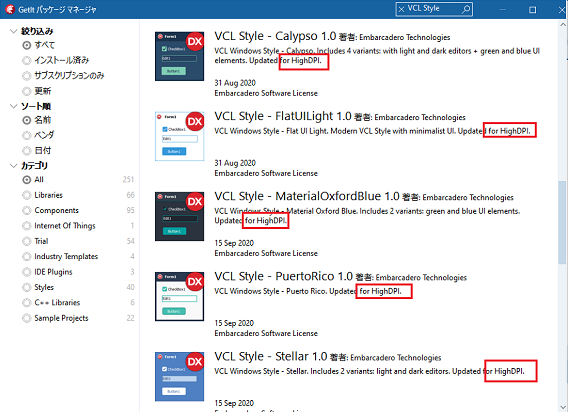Image resolution: width=568 pixels, height=412 pixels.
Task: Click the vertical scrollbar thumb
Action: coord(562,222)
